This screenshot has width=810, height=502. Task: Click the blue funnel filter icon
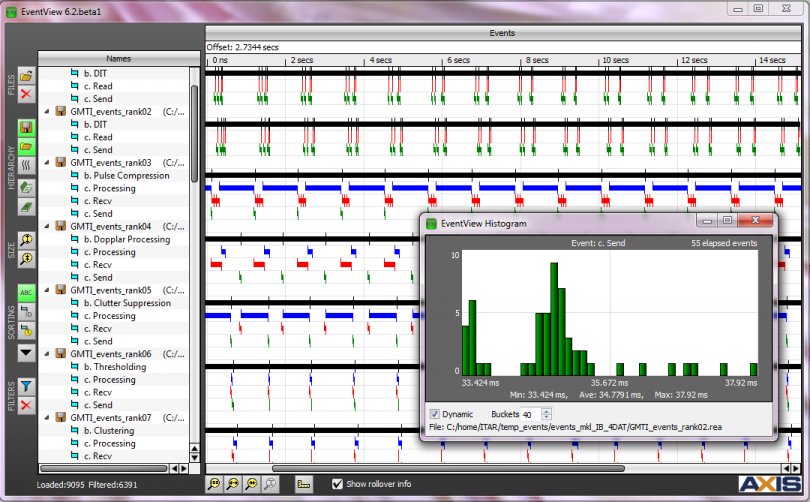coord(26,386)
